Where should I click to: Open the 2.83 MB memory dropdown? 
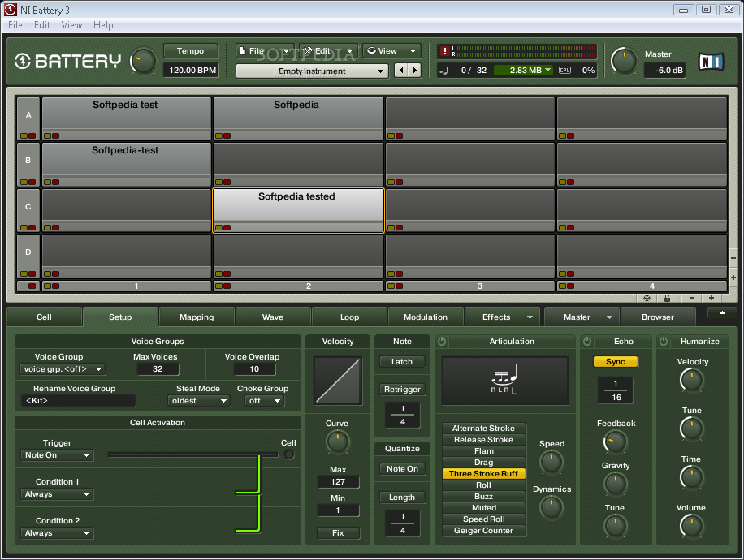[x=523, y=70]
